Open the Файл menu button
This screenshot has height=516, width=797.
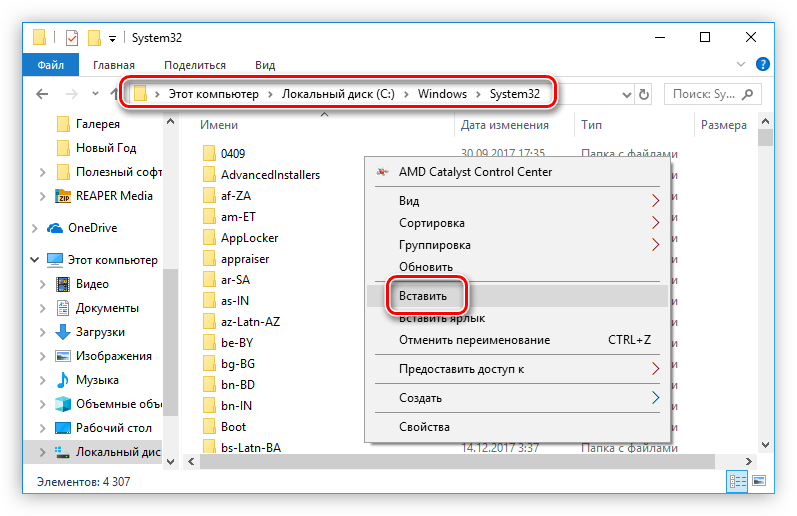[51, 65]
